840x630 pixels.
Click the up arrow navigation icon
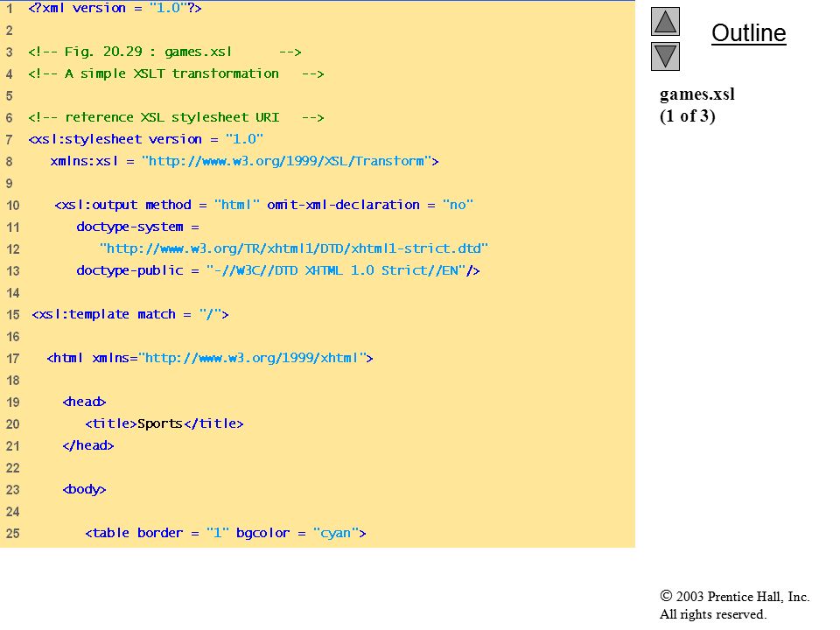pyautogui.click(x=665, y=21)
